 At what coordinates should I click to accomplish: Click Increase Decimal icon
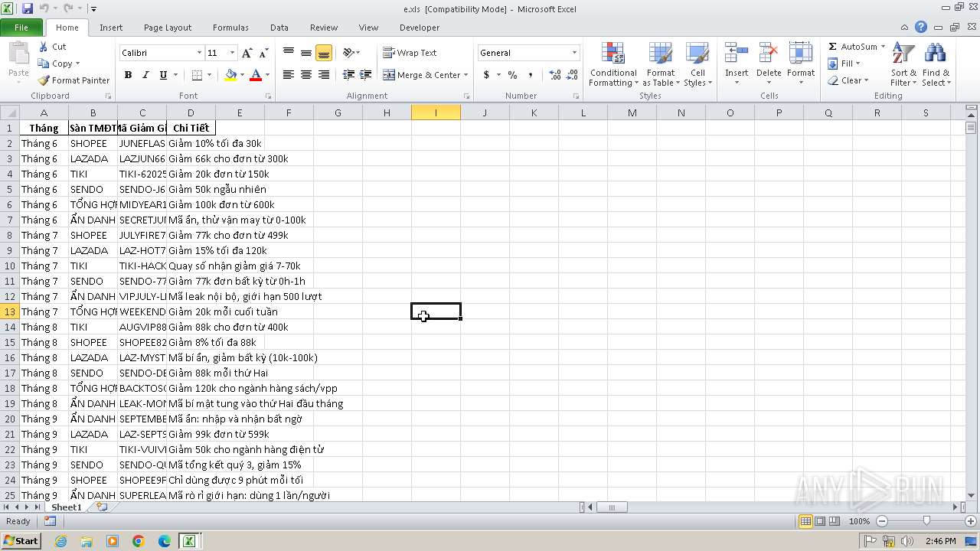555,75
